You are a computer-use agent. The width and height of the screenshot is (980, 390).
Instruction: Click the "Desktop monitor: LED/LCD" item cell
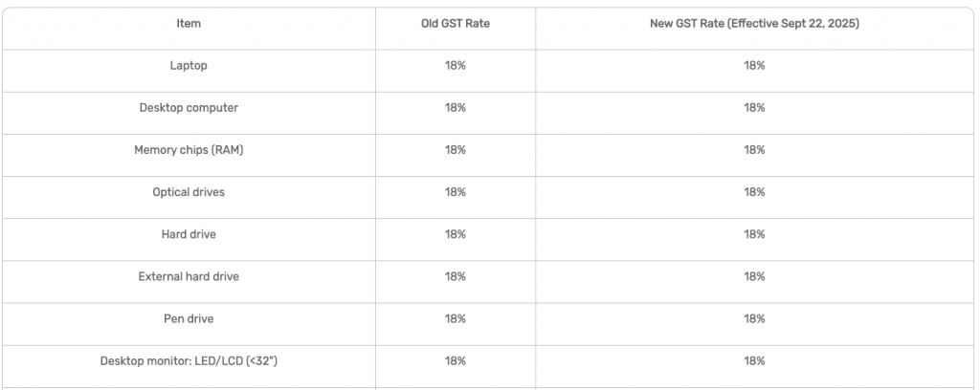pyautogui.click(x=189, y=360)
